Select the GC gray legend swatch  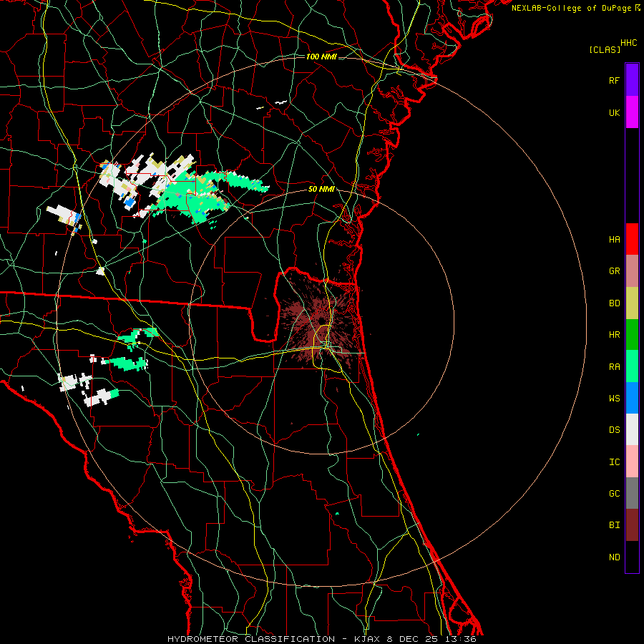(632, 493)
